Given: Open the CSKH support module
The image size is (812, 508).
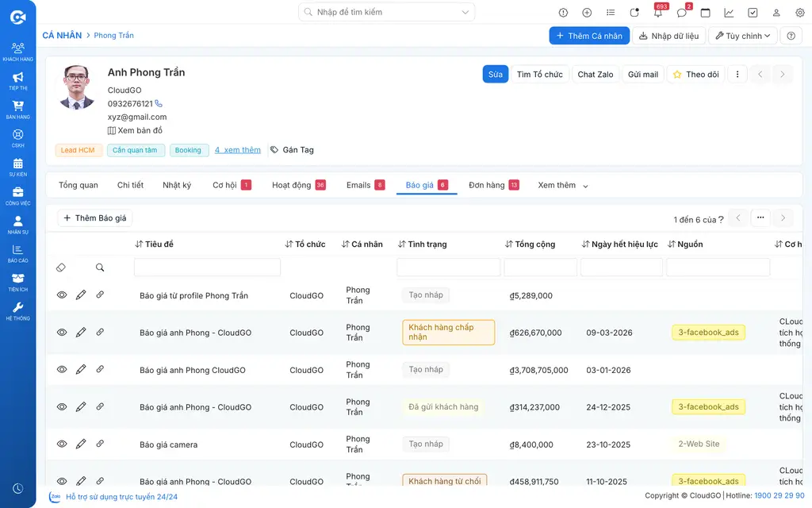Looking at the screenshot, I should 17,138.
